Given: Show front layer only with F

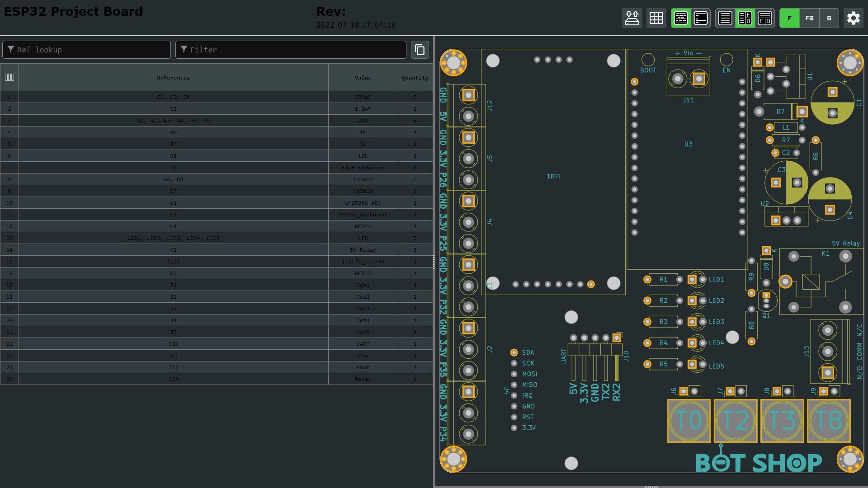Looking at the screenshot, I should click(789, 19).
